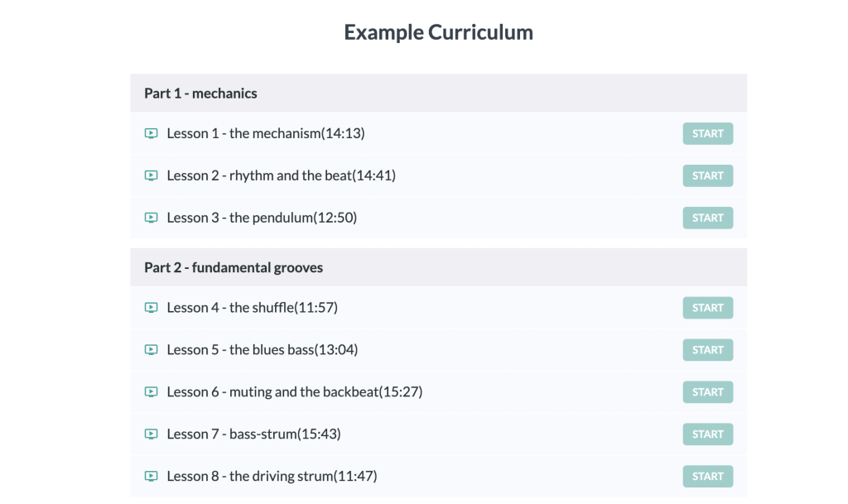
Task: Click the video icon for Lesson 2
Action: coord(151,175)
